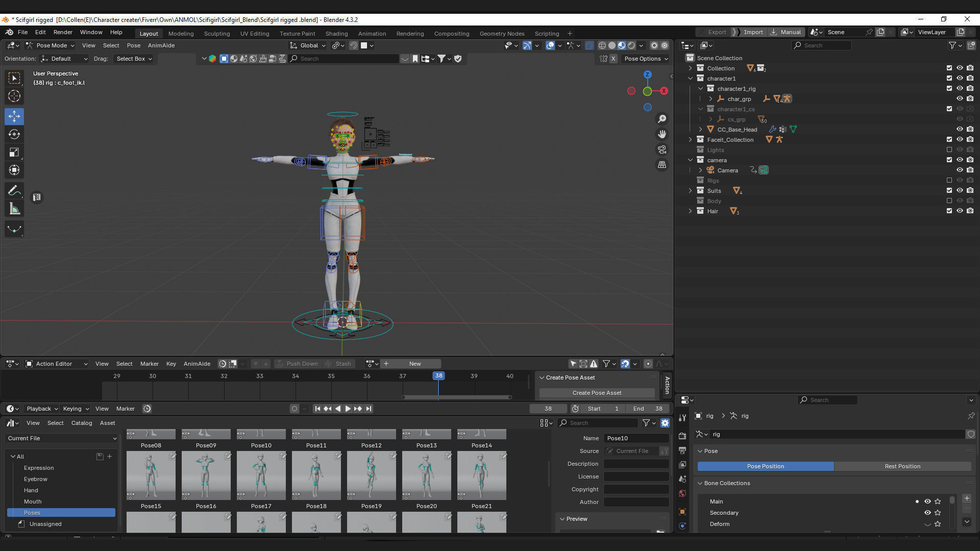Toggle visibility eye of Secondary bone collection
The width and height of the screenshot is (980, 551).
(x=927, y=513)
